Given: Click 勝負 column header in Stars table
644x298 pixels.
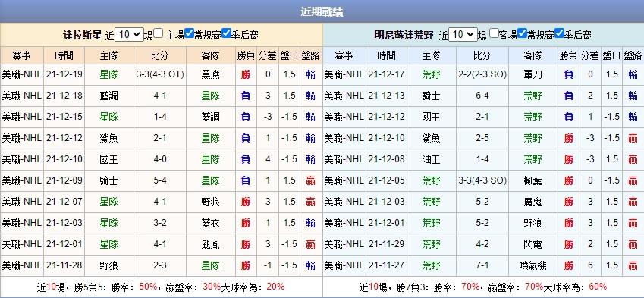Looking at the screenshot, I should click(246, 55).
